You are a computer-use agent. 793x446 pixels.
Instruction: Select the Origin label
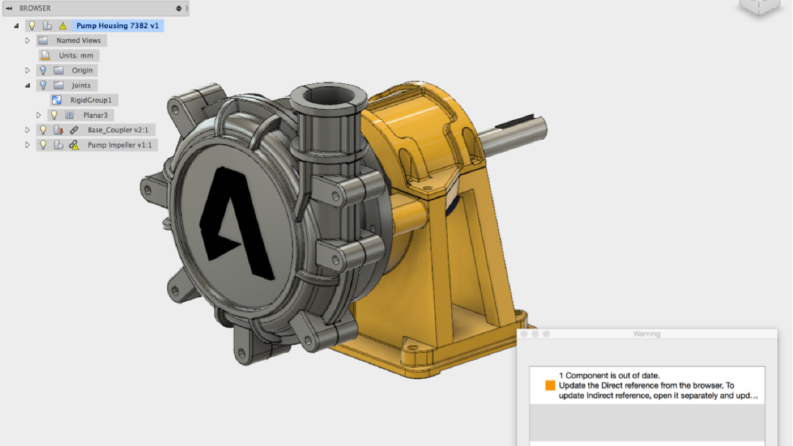tap(82, 70)
